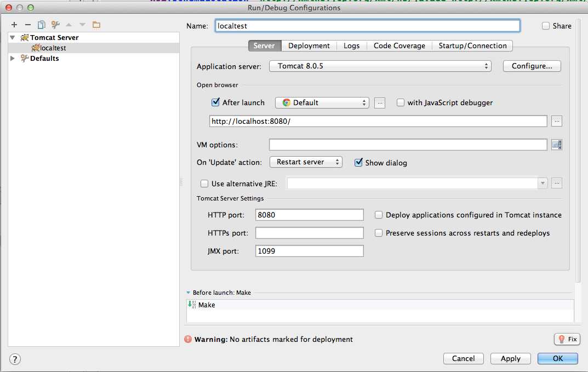Click the red warning icon

[189, 339]
